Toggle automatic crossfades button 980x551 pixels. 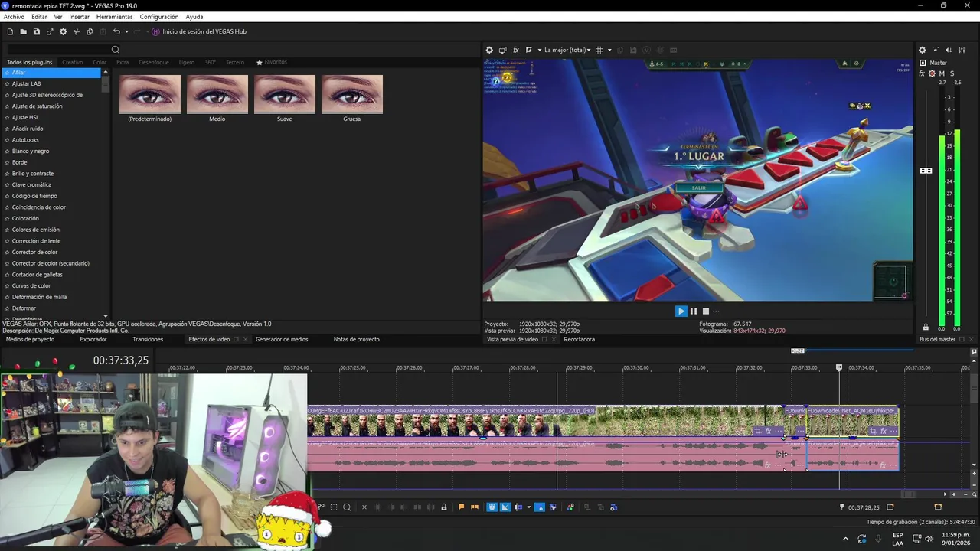[505, 507]
